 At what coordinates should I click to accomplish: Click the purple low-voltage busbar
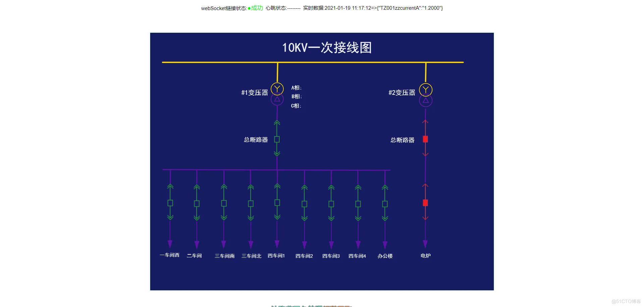click(276, 170)
